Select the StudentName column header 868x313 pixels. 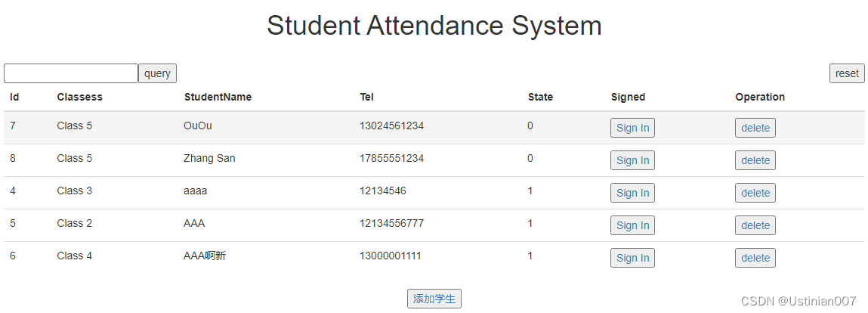coord(218,97)
